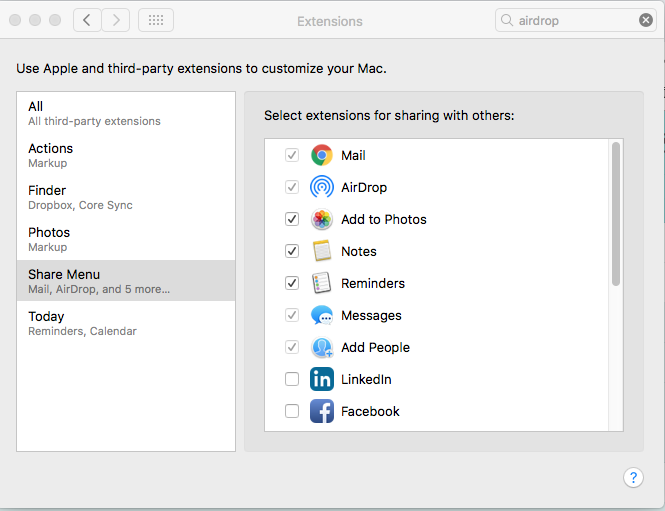Go back with the toolbar back arrow
Image resolution: width=665 pixels, height=511 pixels.
pos(88,20)
